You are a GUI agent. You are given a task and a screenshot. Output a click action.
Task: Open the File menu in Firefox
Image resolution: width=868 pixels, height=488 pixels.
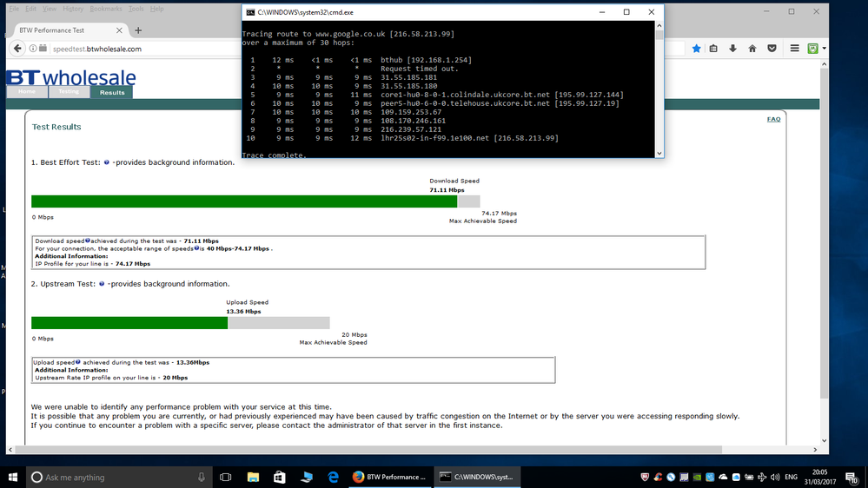click(x=15, y=9)
